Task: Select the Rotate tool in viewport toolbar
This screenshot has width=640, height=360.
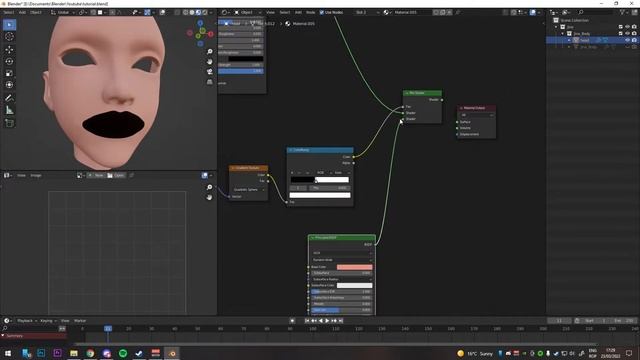Action: pyautogui.click(x=9, y=62)
